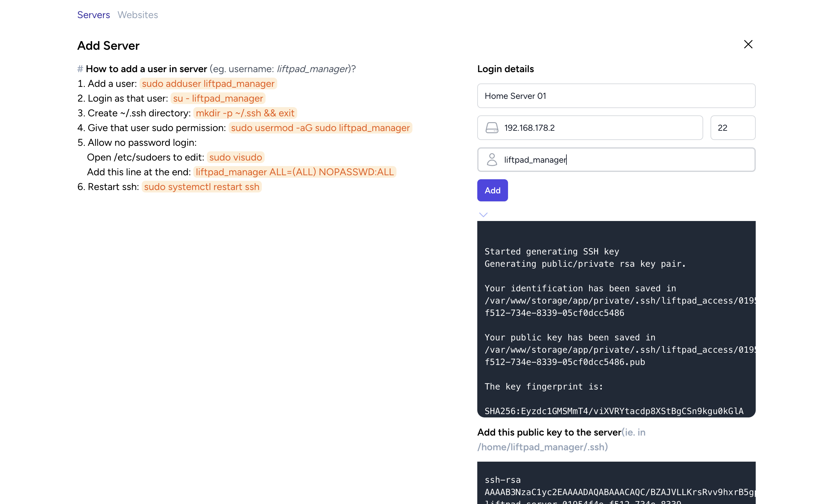Click the SSH key generation log output

(x=616, y=319)
